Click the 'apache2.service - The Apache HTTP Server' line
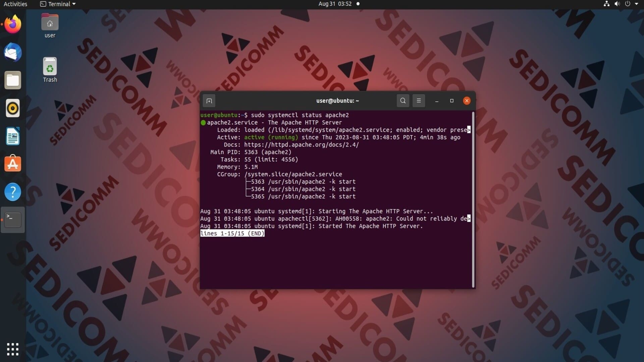Viewport: 644px width, 362px height. [274, 123]
